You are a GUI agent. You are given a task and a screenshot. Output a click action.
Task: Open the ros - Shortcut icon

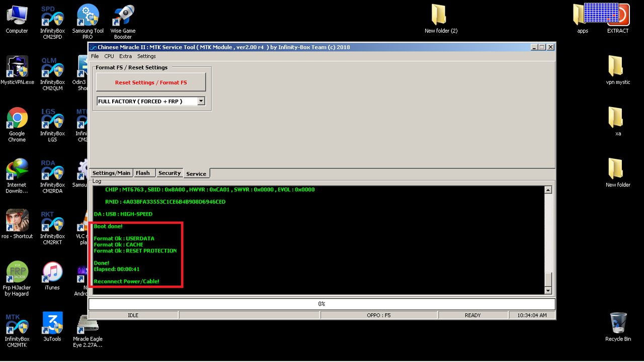coord(17,224)
